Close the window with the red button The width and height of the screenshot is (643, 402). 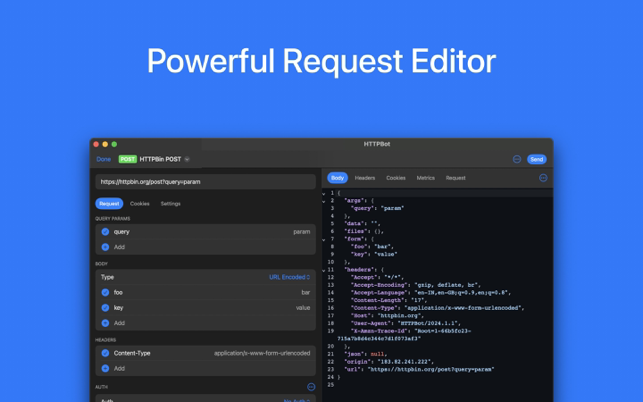96,144
